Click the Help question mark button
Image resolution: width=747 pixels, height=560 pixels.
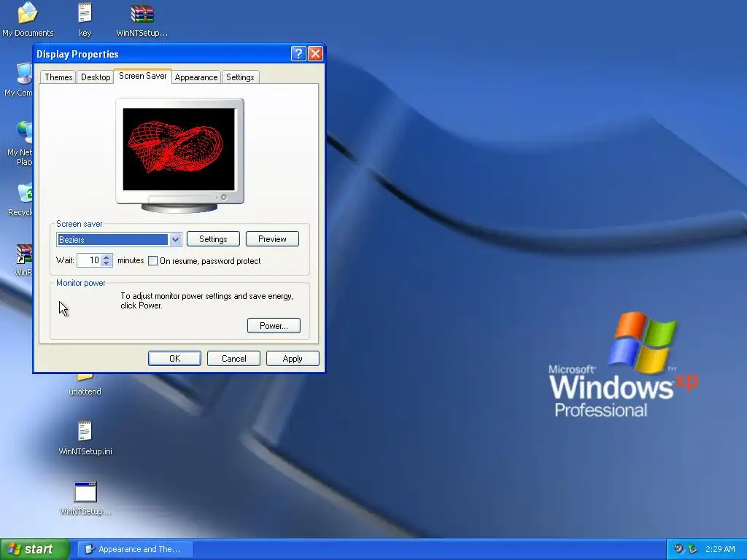[298, 53]
